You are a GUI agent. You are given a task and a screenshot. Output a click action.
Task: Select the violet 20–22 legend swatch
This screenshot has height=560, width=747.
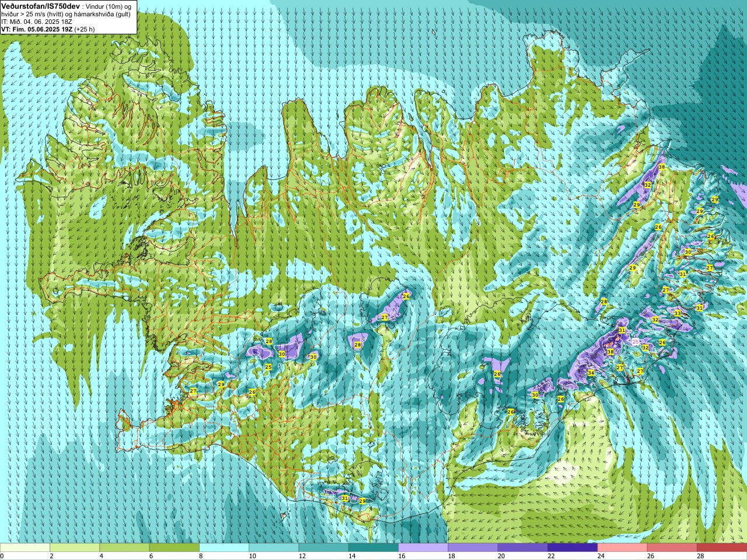click(523, 548)
